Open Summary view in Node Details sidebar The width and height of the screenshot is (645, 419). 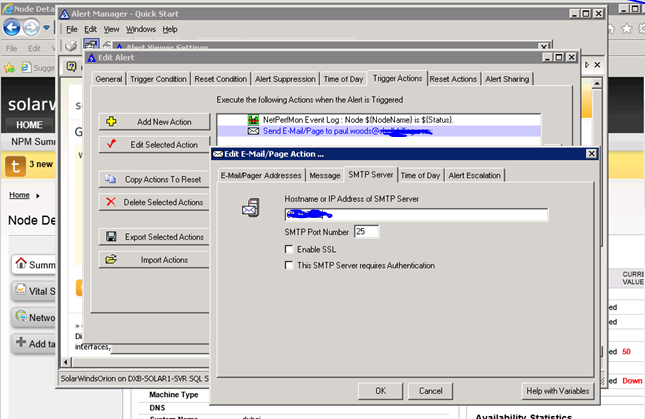[34, 265]
